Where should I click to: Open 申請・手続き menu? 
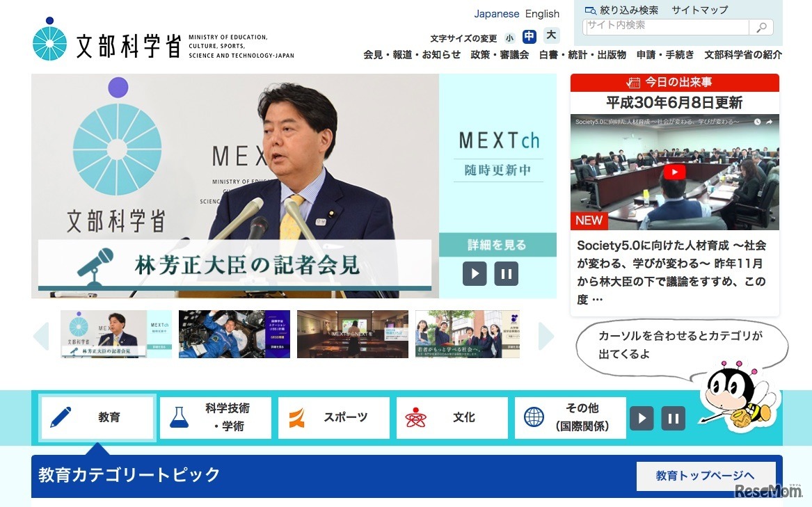pos(665,54)
